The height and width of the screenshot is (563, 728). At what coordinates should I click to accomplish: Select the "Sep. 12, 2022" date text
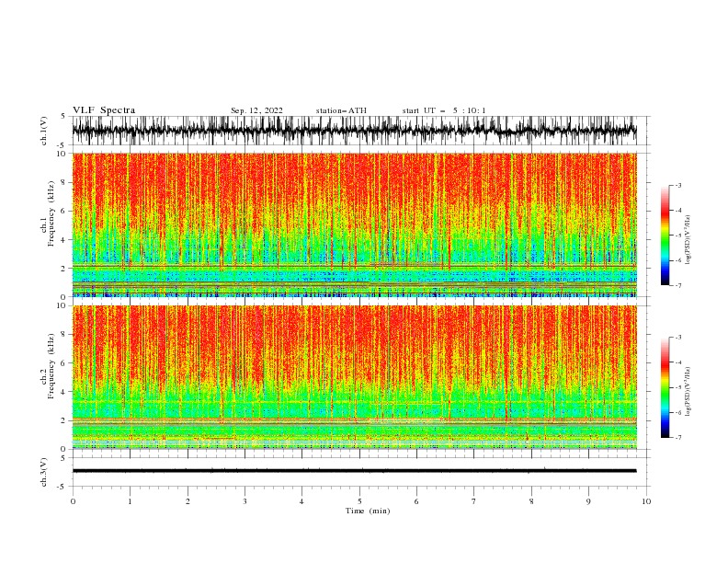(256, 110)
